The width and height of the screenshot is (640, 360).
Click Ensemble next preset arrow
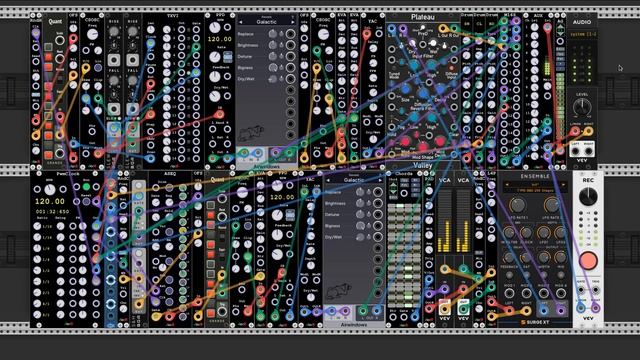coord(564,185)
